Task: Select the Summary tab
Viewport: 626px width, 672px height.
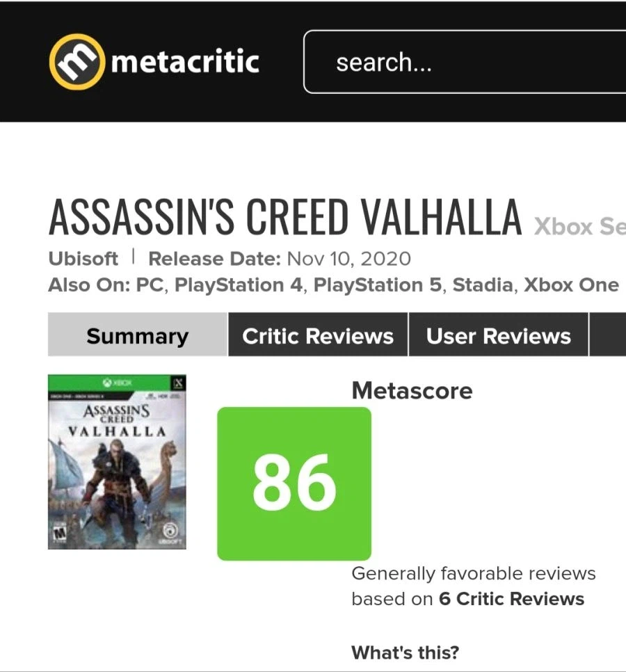Action: tap(137, 336)
